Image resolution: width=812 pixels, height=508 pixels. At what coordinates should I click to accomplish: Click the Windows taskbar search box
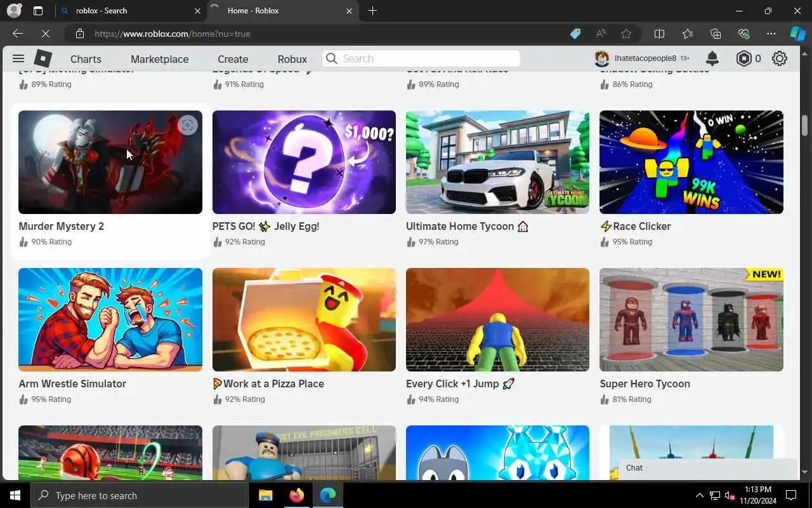(x=140, y=495)
